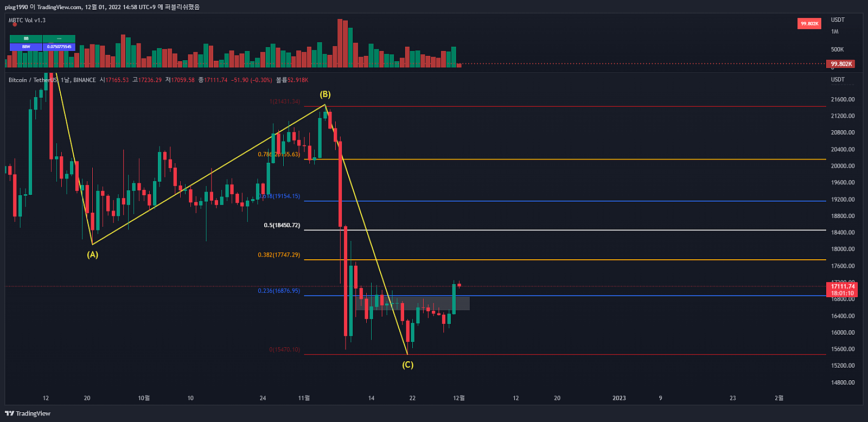Image resolution: width=868 pixels, height=422 pixels.
Task: Select the yellow (B) wave label
Action: [x=325, y=94]
